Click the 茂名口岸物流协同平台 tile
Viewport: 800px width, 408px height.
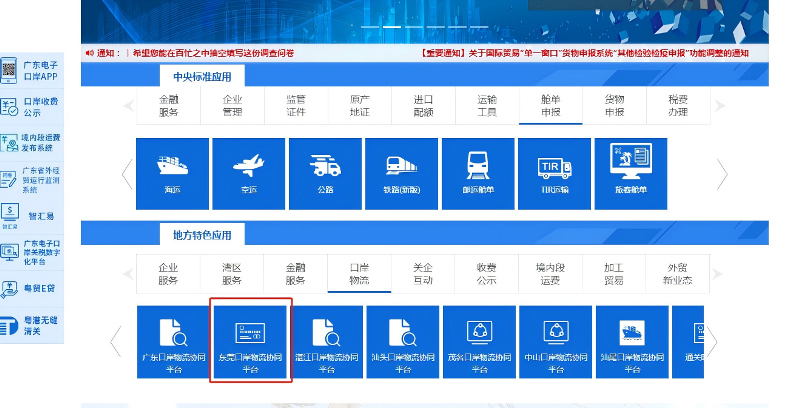tap(478, 340)
